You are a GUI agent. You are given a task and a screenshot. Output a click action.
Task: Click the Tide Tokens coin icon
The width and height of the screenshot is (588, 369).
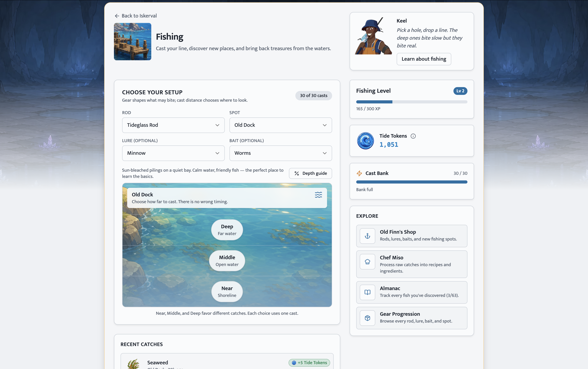tap(365, 141)
